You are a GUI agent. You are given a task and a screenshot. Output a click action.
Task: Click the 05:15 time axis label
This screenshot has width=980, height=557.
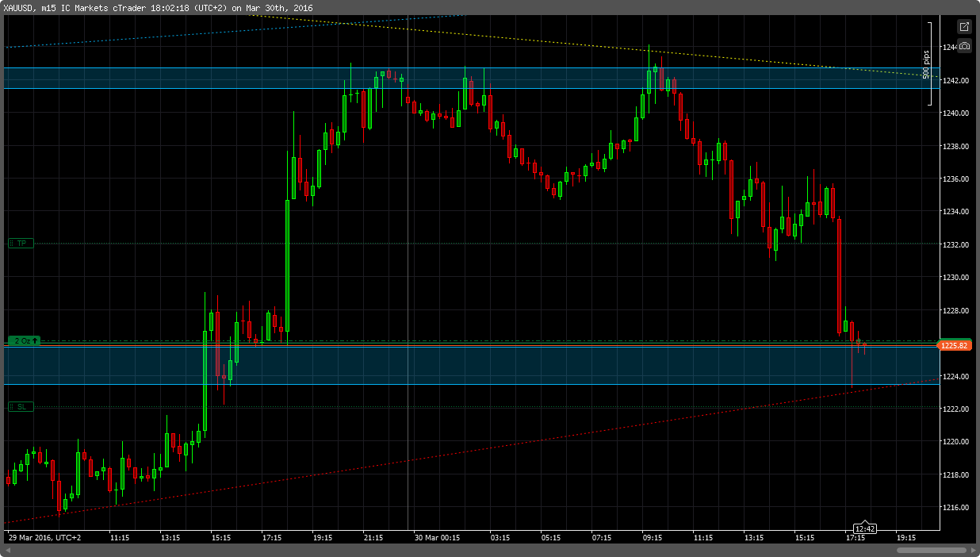(551, 538)
